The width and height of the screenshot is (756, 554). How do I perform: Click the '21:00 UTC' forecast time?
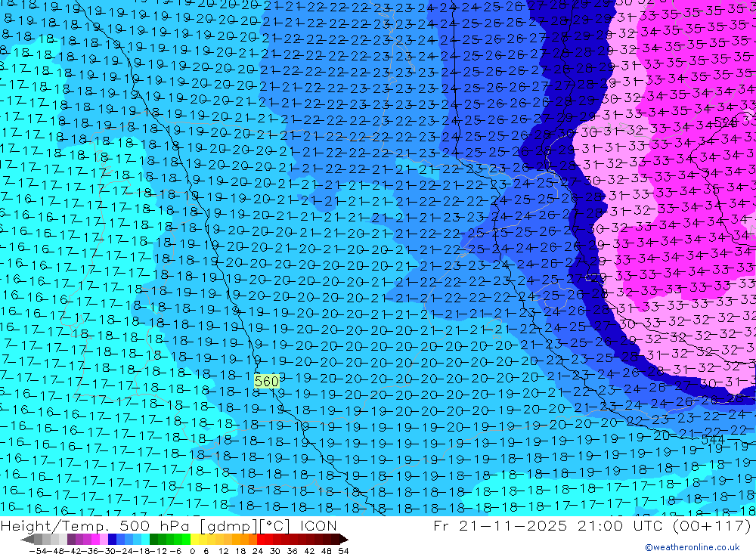tap(621, 525)
